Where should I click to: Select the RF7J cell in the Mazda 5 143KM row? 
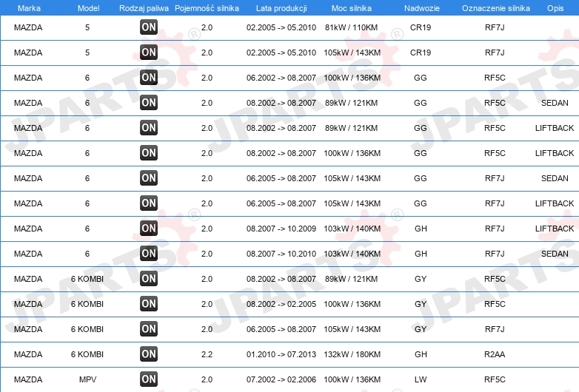[495, 53]
